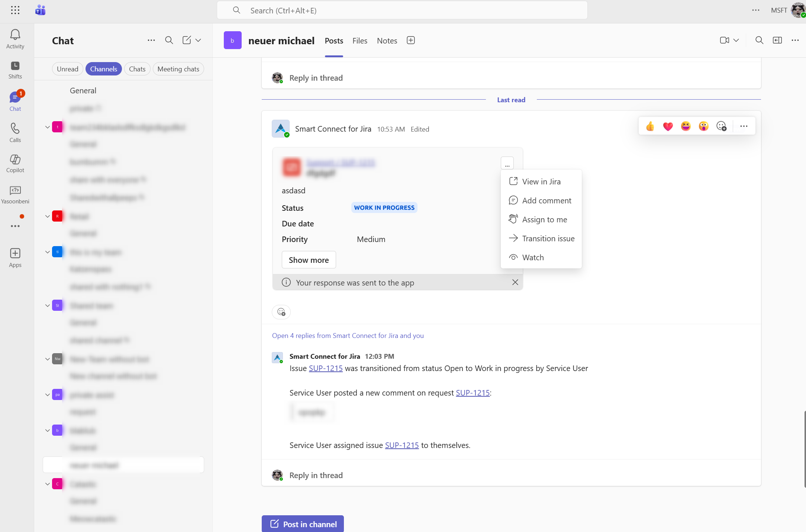
Task: React with the heart emoji
Action: [668, 126]
